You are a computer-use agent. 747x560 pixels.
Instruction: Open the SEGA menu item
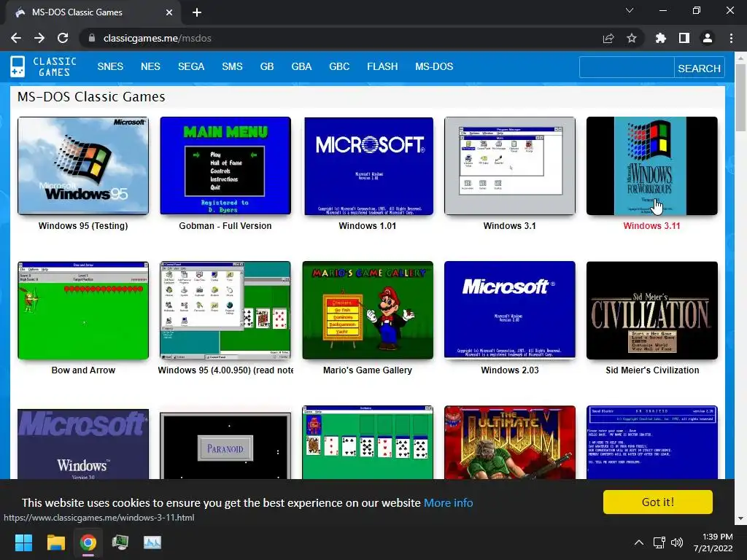(191, 66)
